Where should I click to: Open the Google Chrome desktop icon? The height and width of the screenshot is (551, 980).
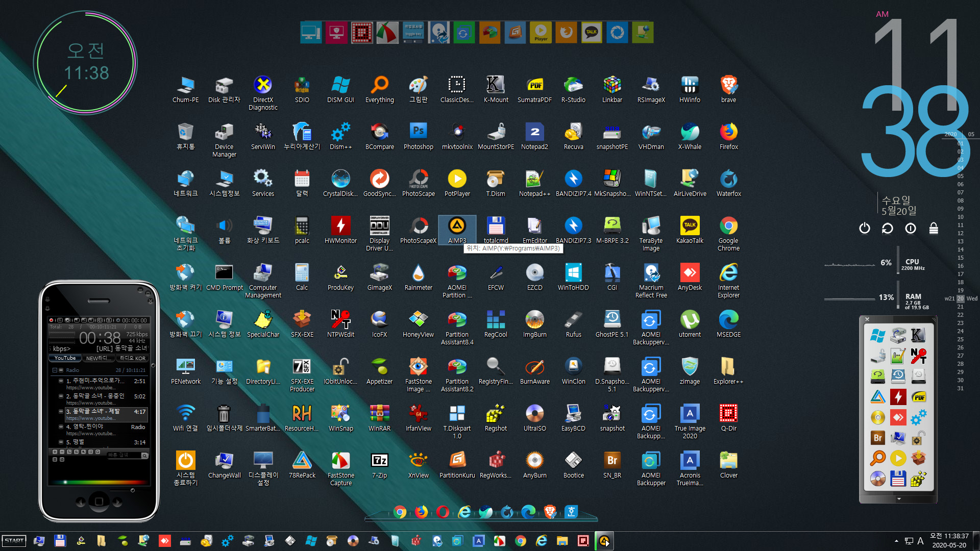tap(728, 234)
